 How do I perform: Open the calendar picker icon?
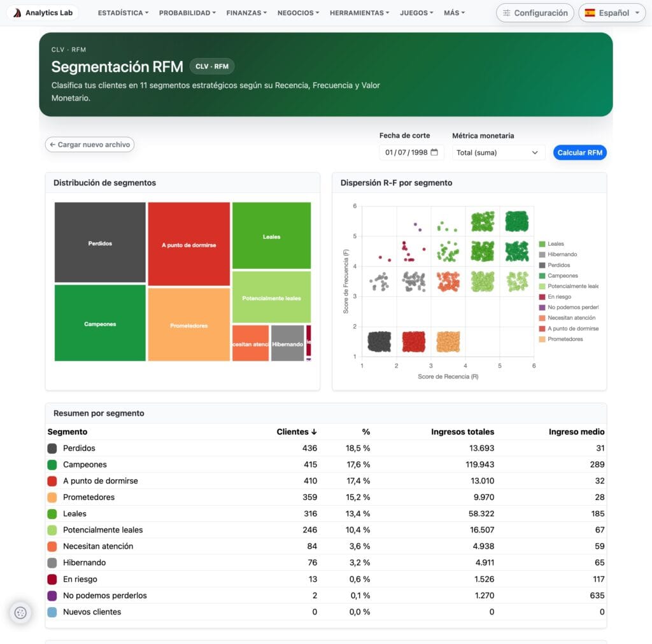[434, 152]
